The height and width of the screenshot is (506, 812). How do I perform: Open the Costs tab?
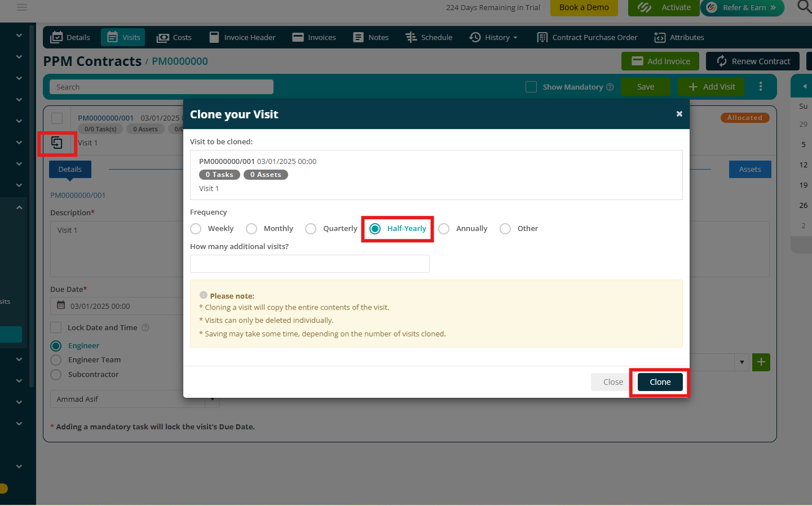pos(174,37)
